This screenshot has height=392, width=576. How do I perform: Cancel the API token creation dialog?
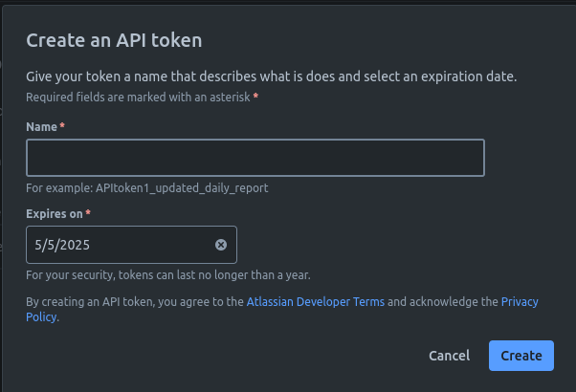(450, 356)
